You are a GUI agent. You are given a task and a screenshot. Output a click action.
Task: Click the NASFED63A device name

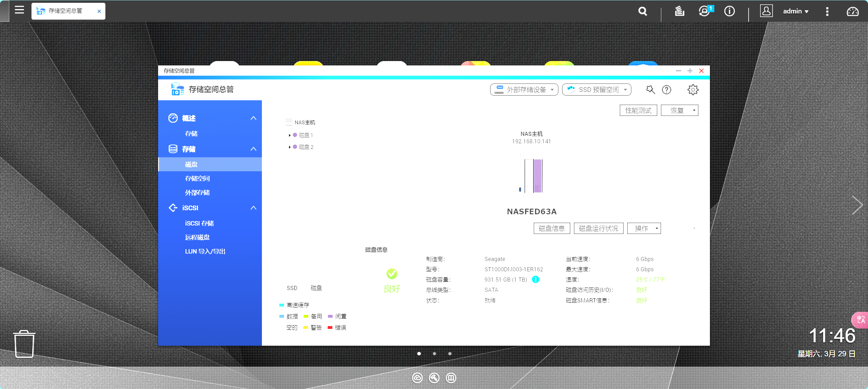pos(531,211)
